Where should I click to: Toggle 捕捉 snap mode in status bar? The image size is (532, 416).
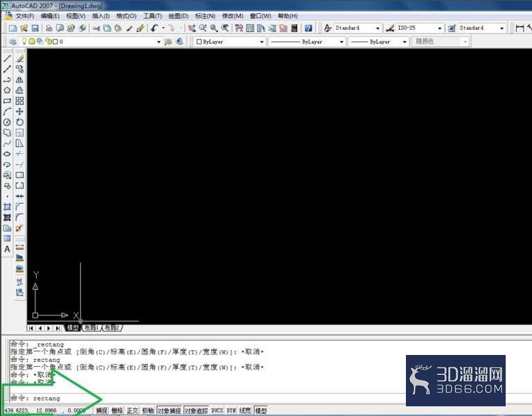click(x=102, y=410)
